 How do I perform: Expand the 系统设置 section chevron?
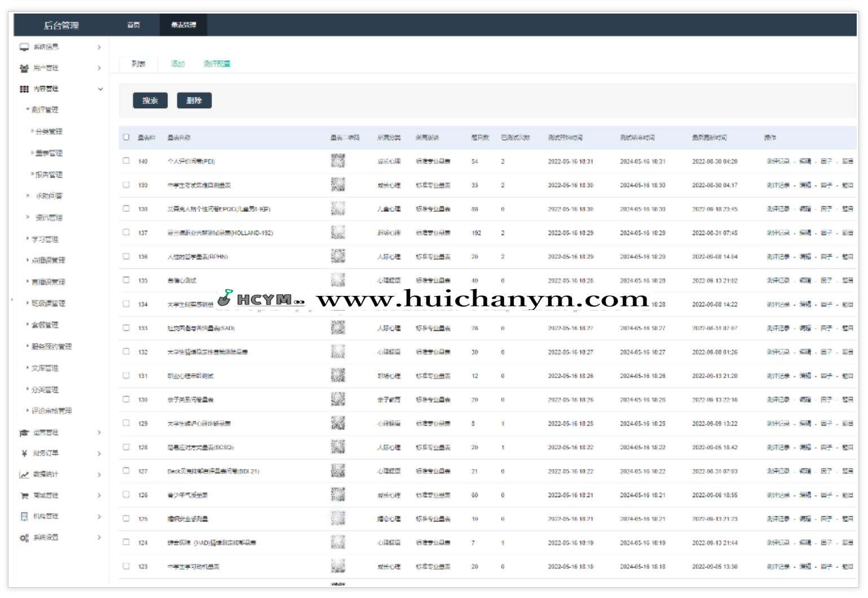(x=99, y=538)
